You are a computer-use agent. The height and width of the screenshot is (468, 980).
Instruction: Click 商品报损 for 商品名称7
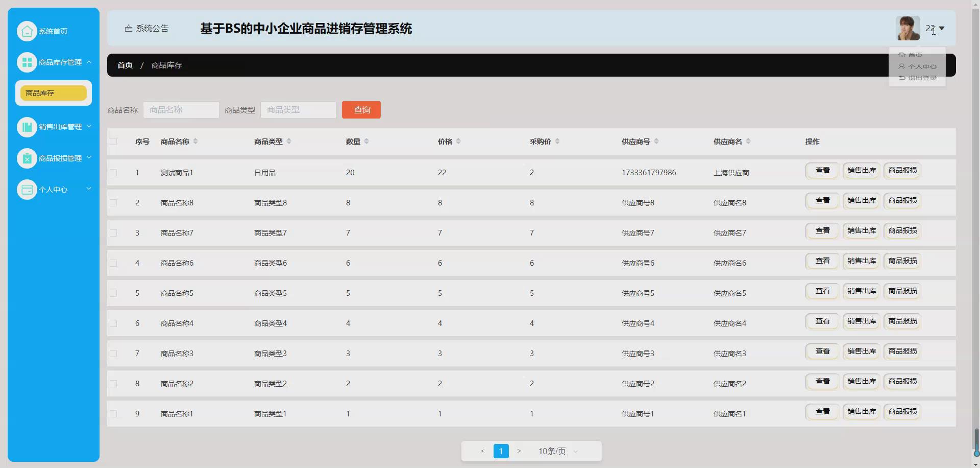tap(902, 231)
